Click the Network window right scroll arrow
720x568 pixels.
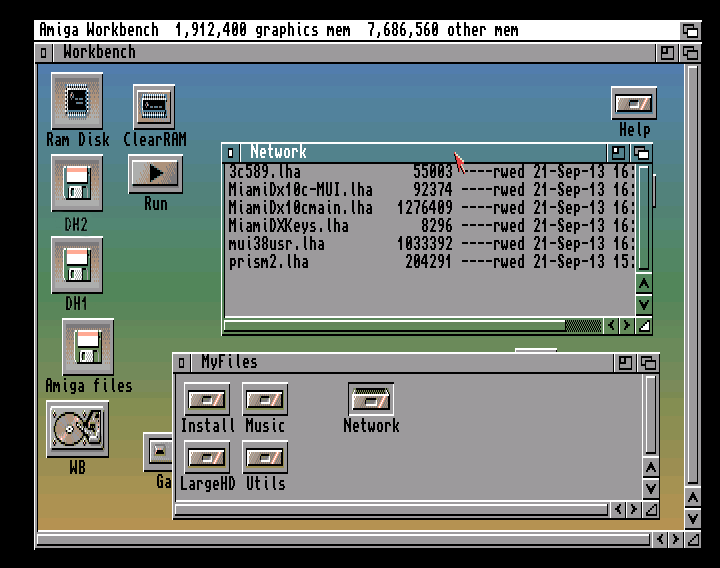(627, 326)
